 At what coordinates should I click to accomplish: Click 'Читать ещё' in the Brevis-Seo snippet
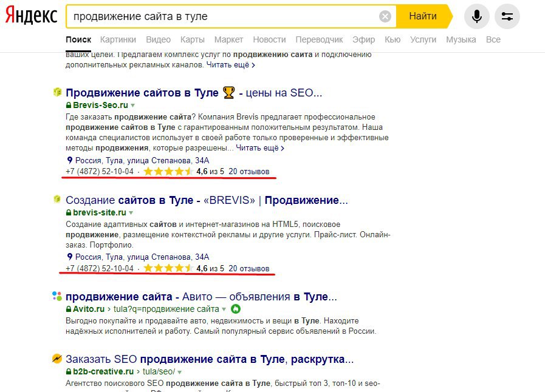(260, 148)
